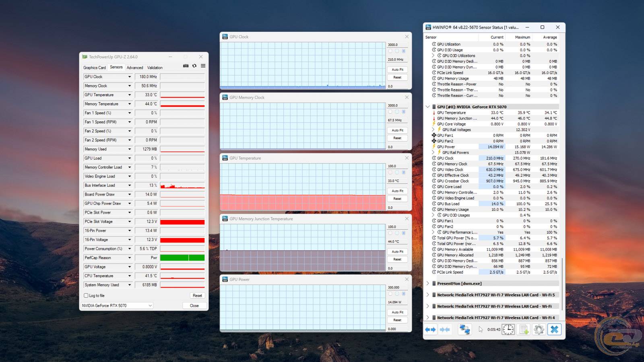Reset the HWiNFO elapsed-time clock icon

[508, 330]
